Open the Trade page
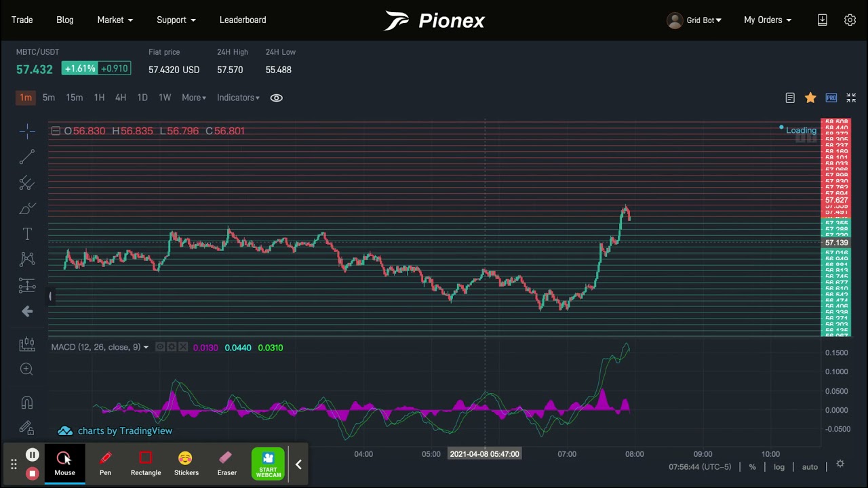This screenshot has height=488, width=868. (x=22, y=20)
